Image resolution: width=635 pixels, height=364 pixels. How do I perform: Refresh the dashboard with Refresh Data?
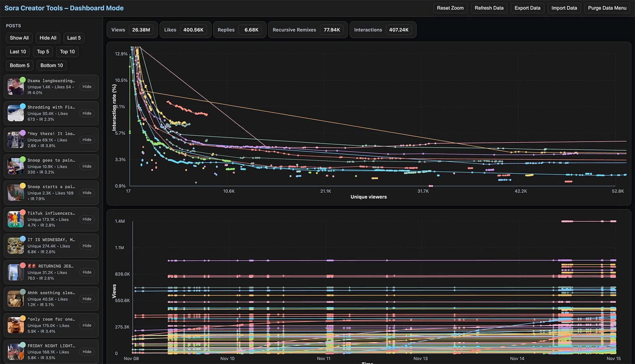489,8
